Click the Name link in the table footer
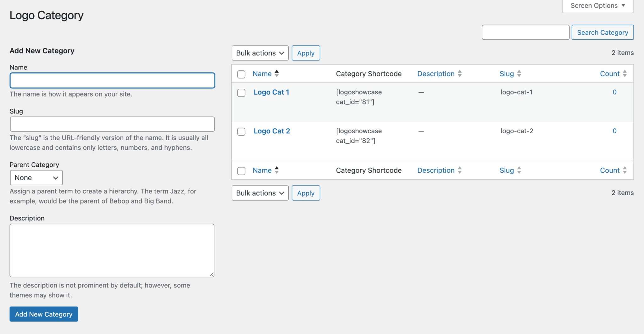Screen dimensions: 644x334 pyautogui.click(x=262, y=170)
